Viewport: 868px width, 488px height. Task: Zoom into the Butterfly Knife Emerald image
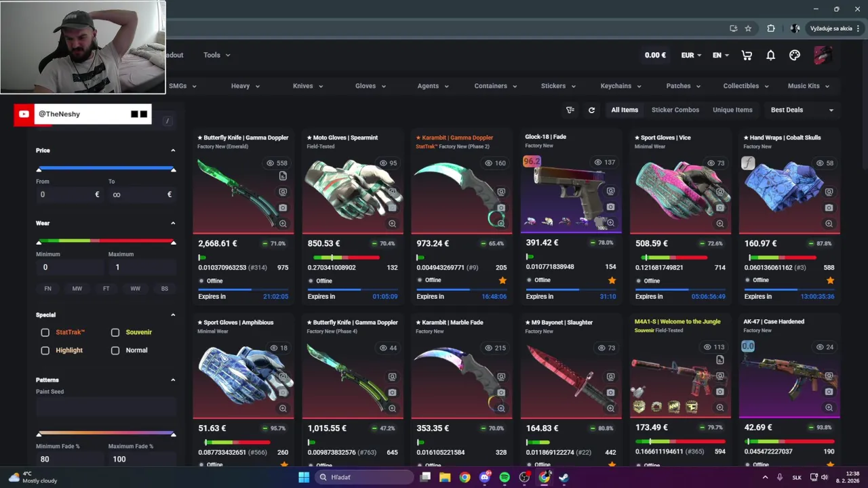(x=283, y=224)
